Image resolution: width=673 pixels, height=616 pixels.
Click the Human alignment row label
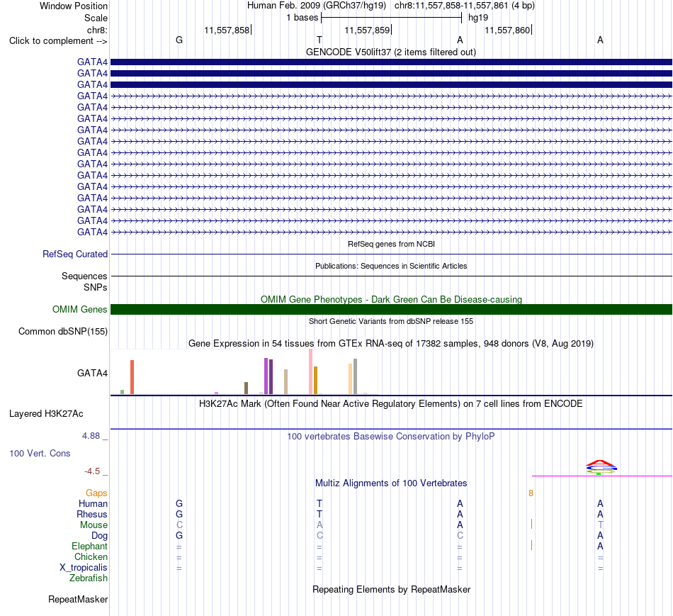93,503
